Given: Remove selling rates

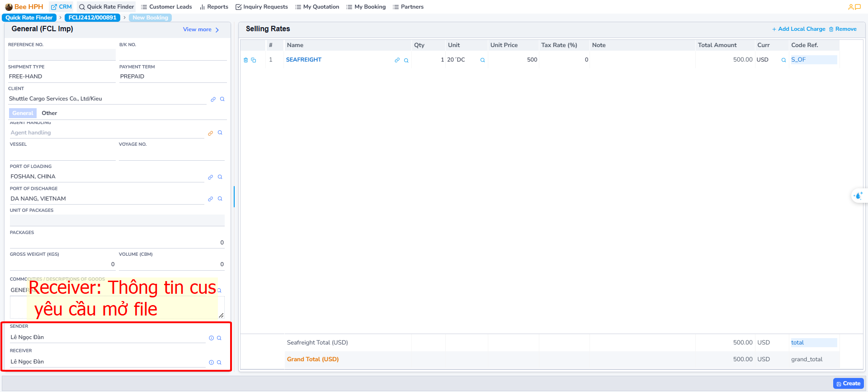Looking at the screenshot, I should 843,29.
